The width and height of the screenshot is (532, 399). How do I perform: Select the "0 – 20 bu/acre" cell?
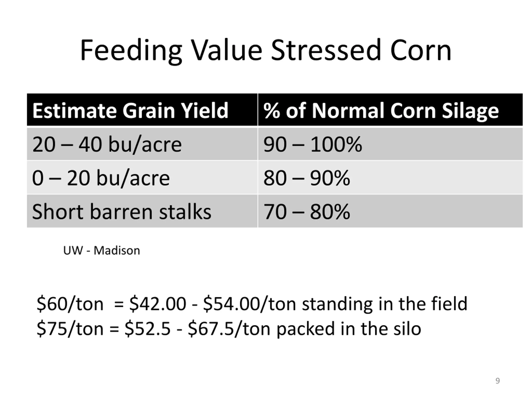pos(101,178)
